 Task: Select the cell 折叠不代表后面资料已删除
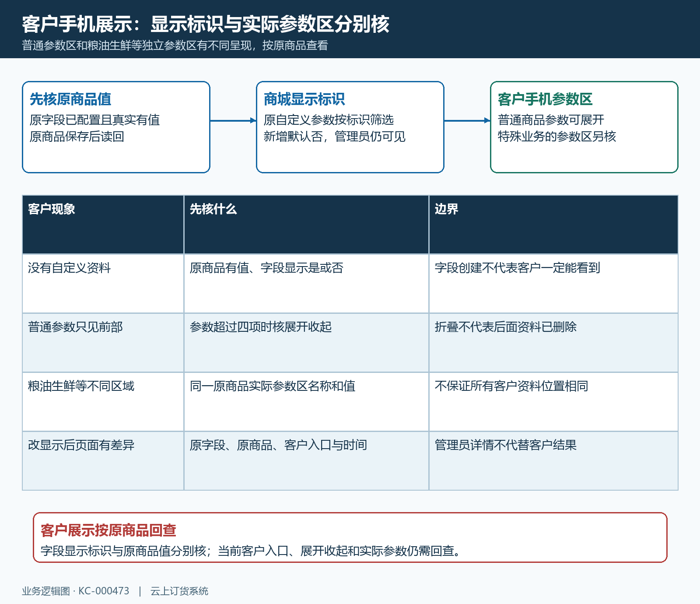[x=553, y=343]
